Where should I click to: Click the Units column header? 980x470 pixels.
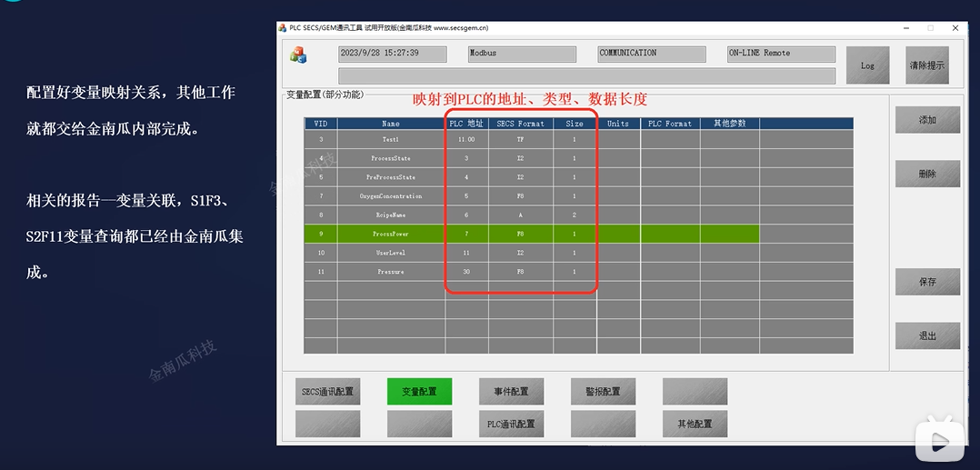click(x=618, y=124)
